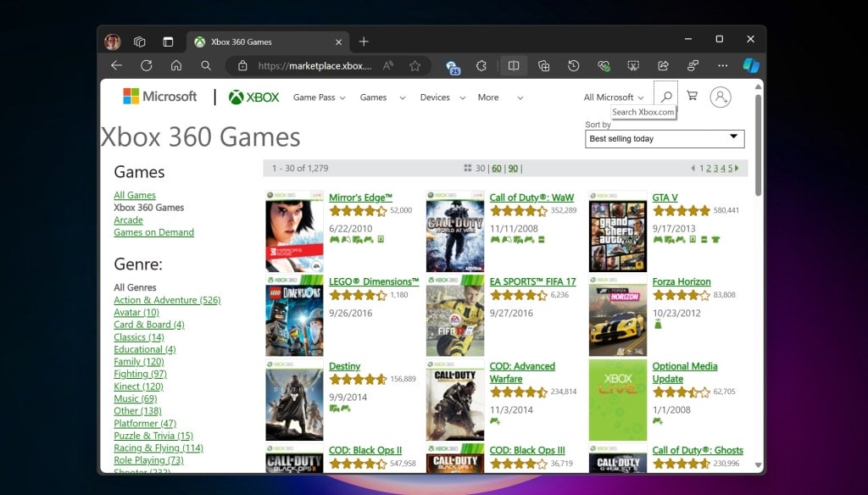Filter by Music (69) genre

(x=135, y=398)
